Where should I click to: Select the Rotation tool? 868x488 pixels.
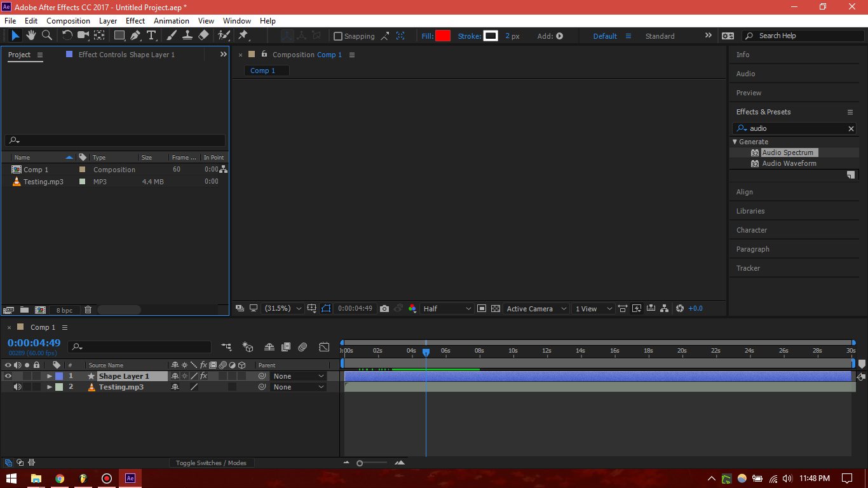coord(67,36)
